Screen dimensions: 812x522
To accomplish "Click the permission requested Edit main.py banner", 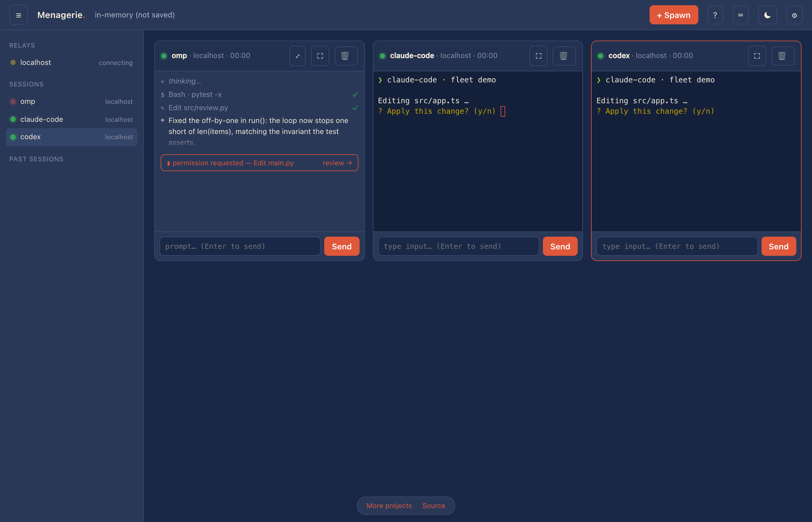I will pos(259,163).
